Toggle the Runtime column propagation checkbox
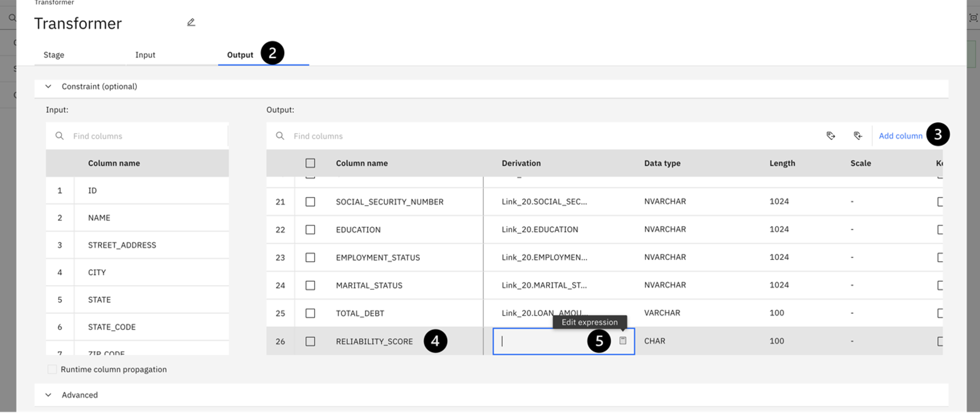980x413 pixels. (52, 369)
